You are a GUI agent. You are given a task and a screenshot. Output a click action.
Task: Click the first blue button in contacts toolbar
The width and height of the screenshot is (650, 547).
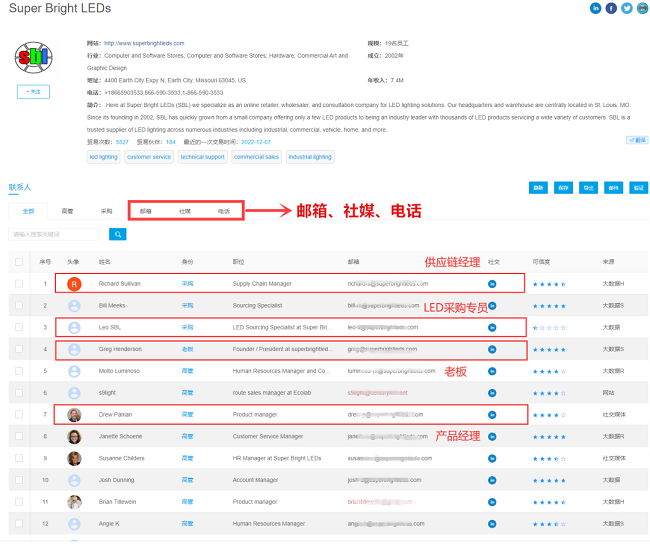point(538,188)
